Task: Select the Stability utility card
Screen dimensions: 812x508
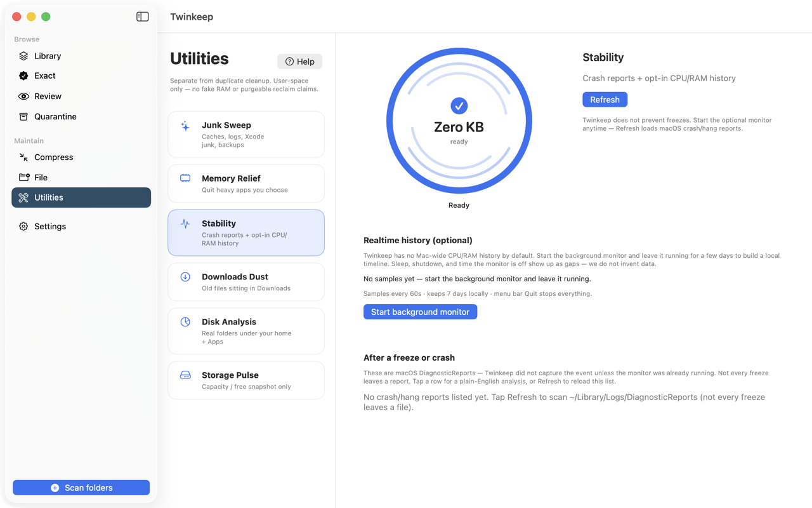Action: point(246,233)
